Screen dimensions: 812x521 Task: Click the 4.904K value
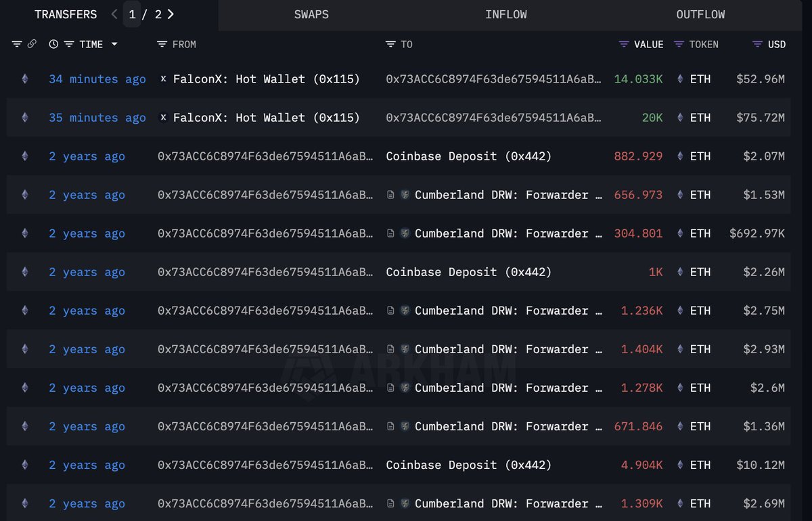[x=641, y=465]
